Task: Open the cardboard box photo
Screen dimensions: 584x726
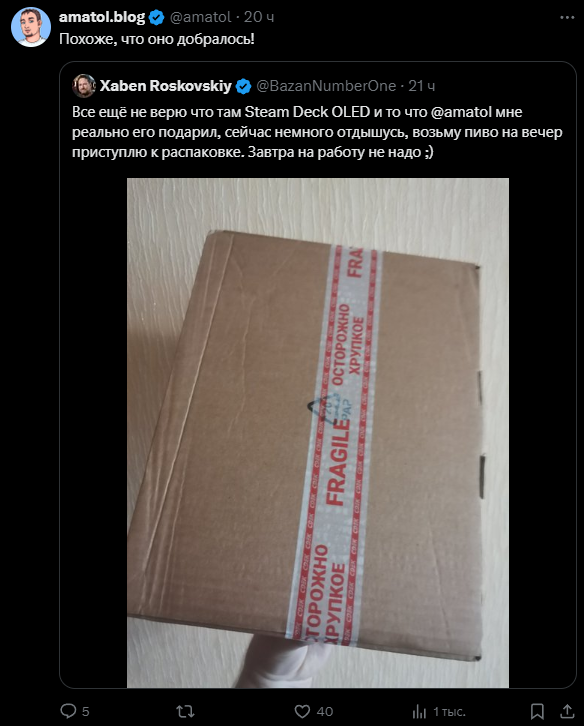Action: [318, 432]
